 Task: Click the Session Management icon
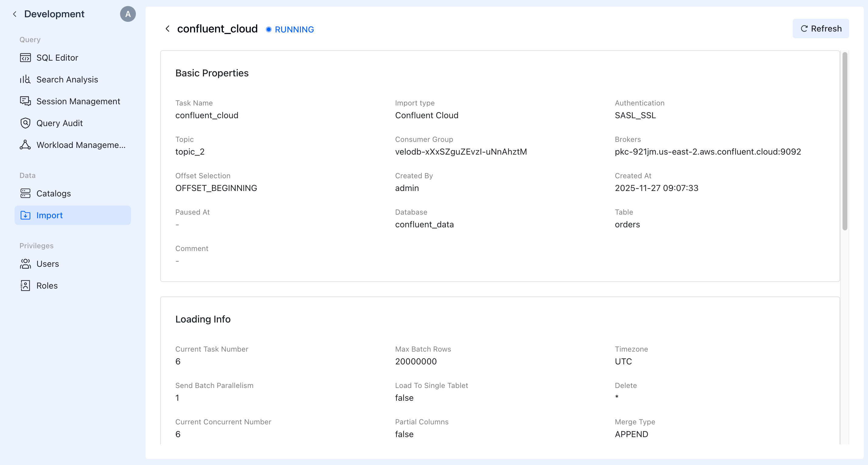point(25,101)
